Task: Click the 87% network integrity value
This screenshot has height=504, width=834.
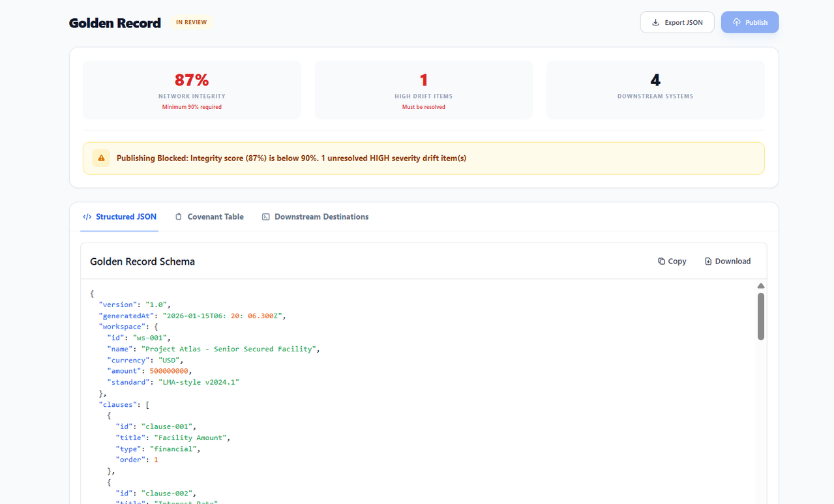Action: click(192, 80)
